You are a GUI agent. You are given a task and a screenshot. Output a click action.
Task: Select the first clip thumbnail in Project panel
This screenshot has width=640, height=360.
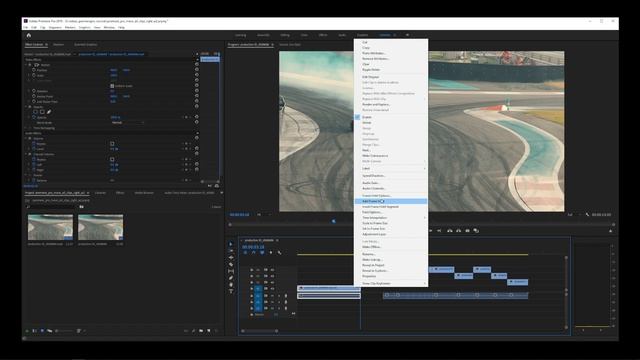[x=50, y=227]
